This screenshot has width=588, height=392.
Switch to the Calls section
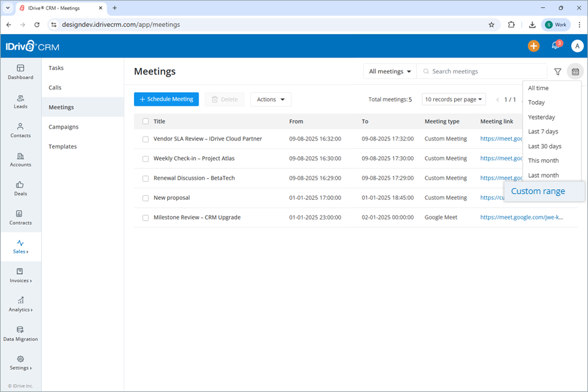point(56,88)
